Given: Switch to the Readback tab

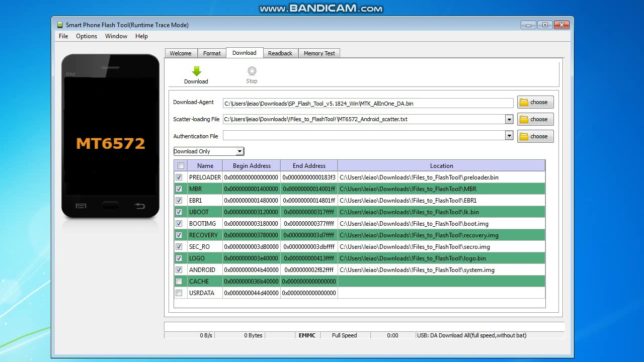Looking at the screenshot, I should tap(280, 53).
